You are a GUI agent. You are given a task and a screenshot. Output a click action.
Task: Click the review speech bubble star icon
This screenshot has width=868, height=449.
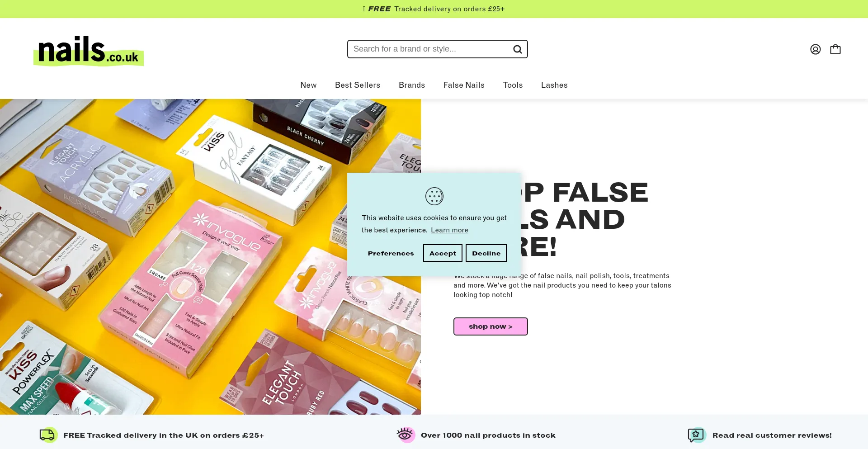pyautogui.click(x=697, y=435)
